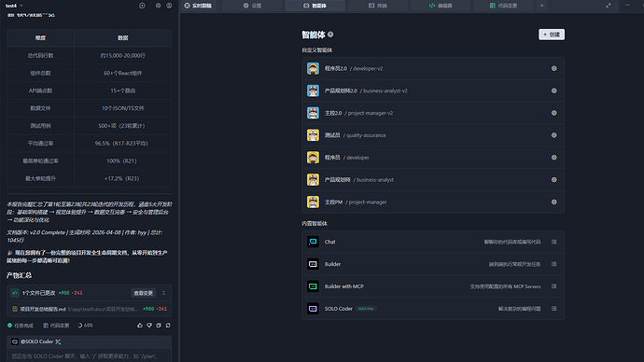Click the SOLO Coder purple icon
Viewport: 644px width, 362px height.
[313, 308]
